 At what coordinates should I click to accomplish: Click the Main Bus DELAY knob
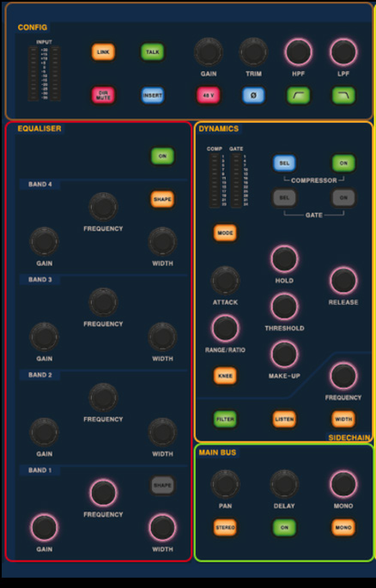point(284,484)
